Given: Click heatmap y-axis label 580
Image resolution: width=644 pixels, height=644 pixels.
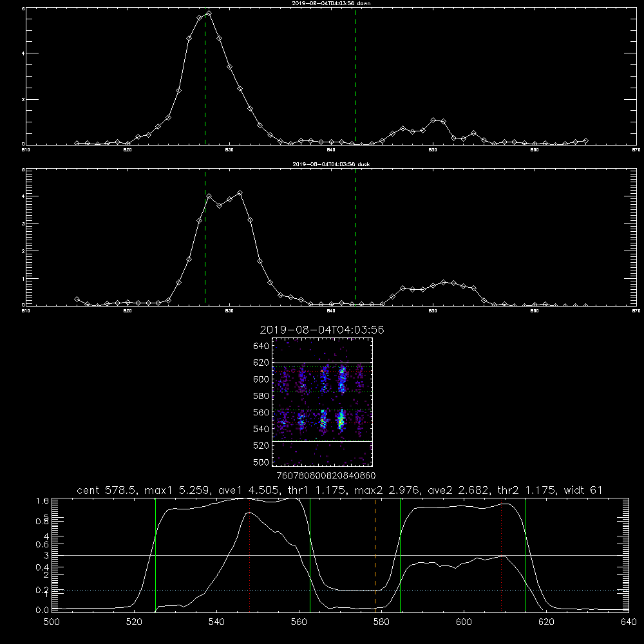Looking at the screenshot, I should pyautogui.click(x=261, y=396).
